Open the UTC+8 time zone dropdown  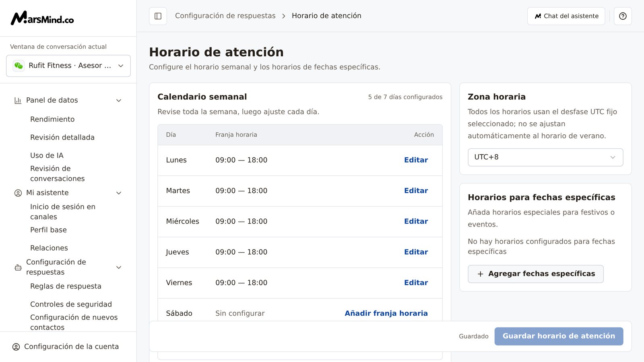pyautogui.click(x=545, y=157)
